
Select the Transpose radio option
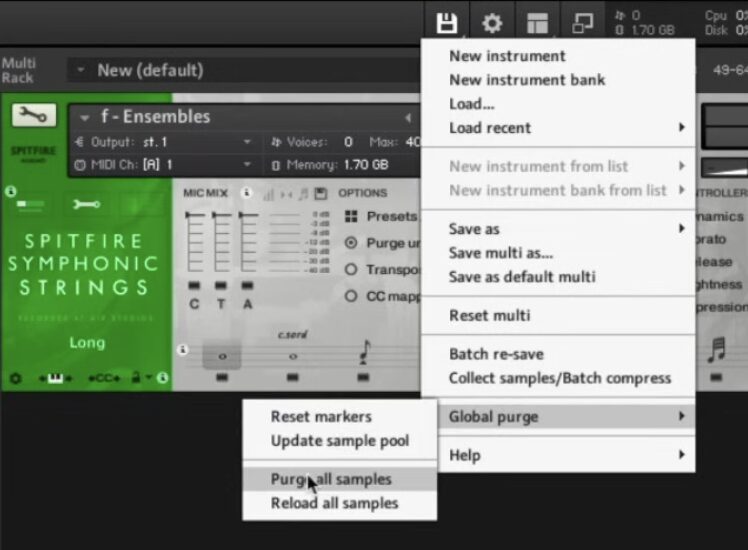pyautogui.click(x=351, y=269)
